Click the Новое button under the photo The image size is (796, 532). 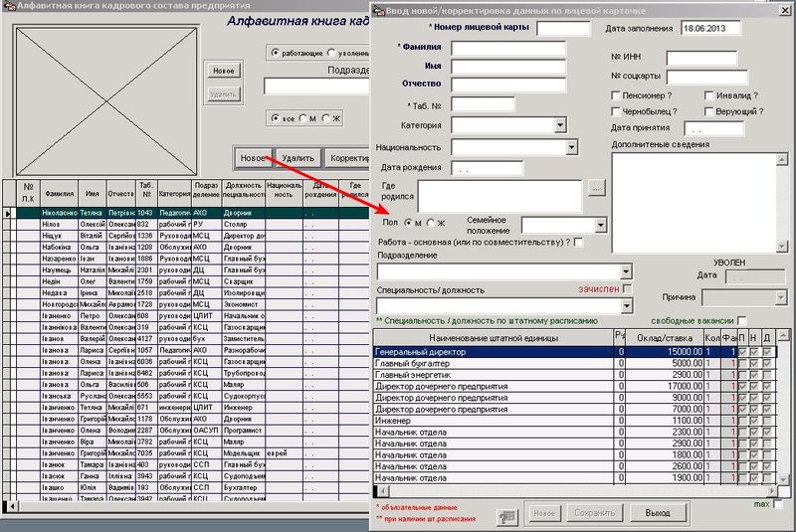point(224,72)
